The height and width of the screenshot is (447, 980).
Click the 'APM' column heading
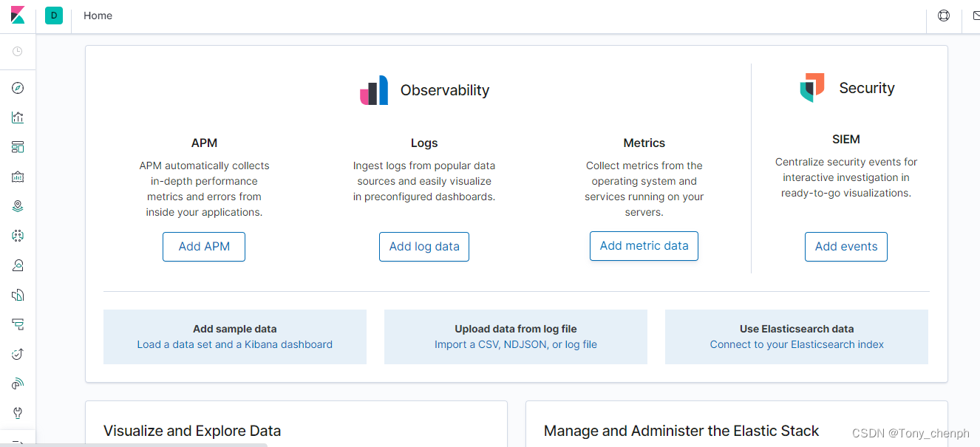(x=204, y=143)
